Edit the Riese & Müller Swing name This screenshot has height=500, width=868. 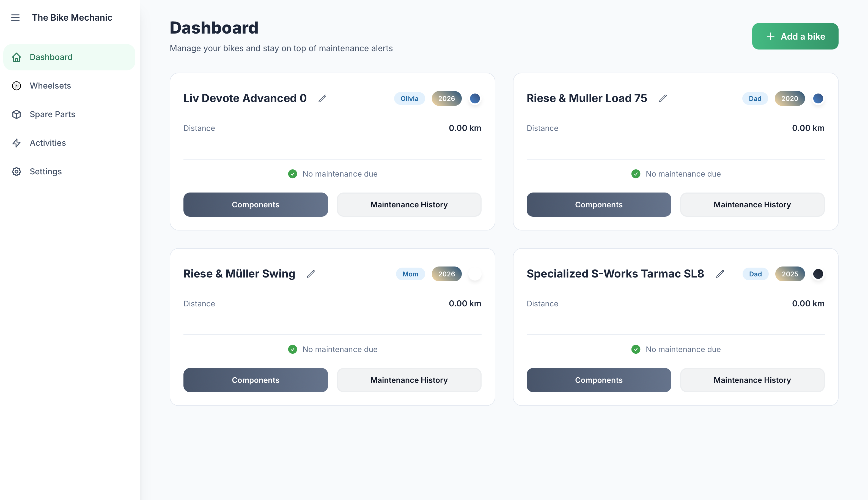tap(311, 274)
